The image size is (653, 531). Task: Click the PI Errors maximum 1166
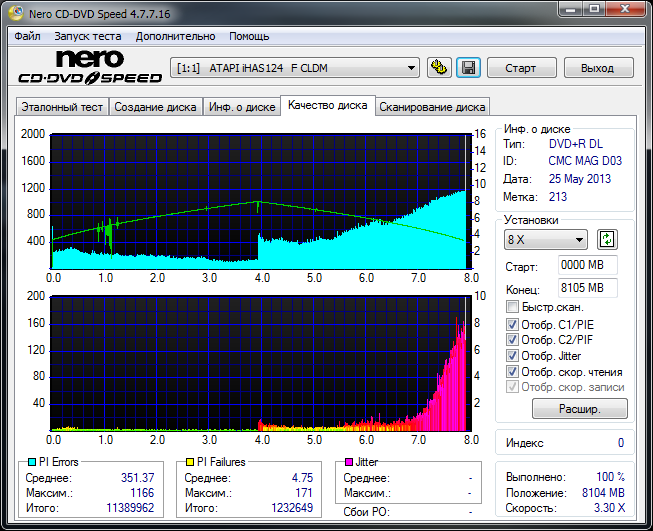142,493
